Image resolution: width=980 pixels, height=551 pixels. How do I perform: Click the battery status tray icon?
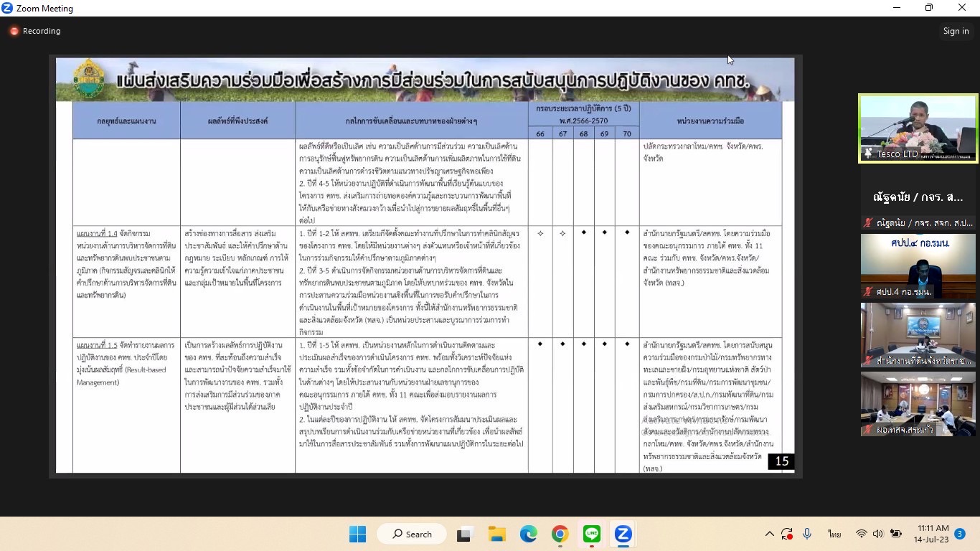coord(895,534)
